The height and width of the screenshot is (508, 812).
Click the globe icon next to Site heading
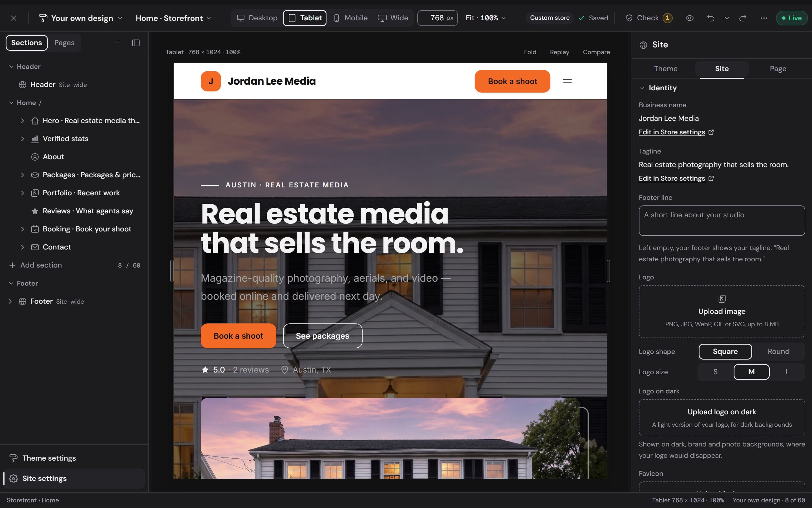click(x=643, y=45)
